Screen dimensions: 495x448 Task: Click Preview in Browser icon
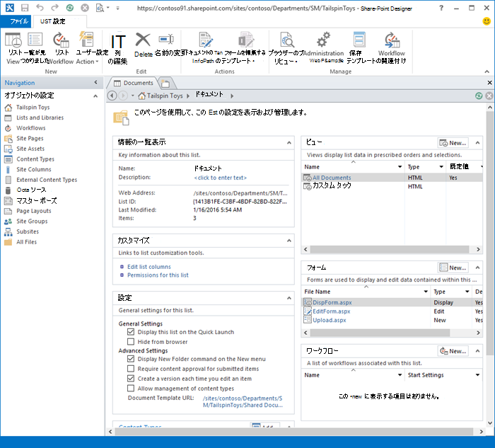(x=287, y=40)
